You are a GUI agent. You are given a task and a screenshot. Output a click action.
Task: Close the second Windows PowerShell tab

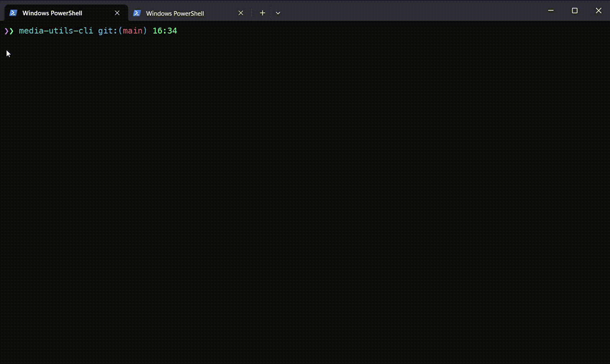[241, 13]
